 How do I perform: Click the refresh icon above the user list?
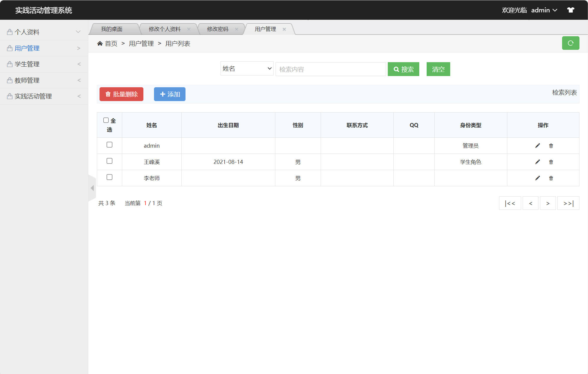pyautogui.click(x=571, y=43)
